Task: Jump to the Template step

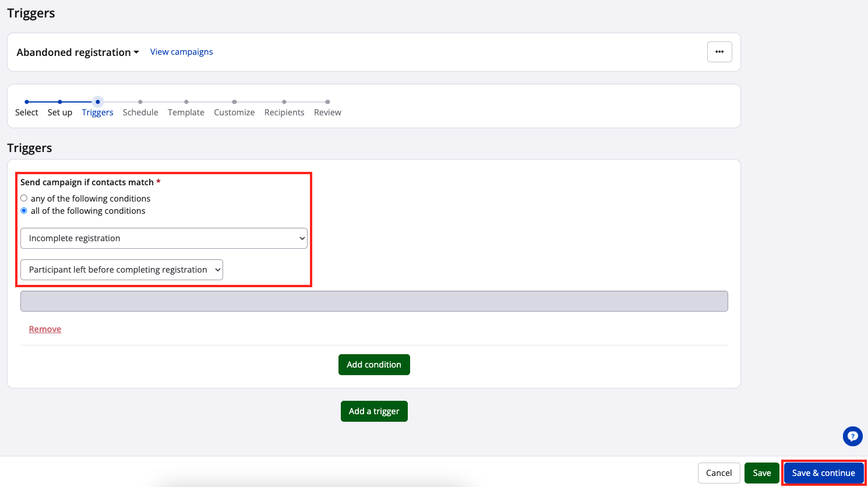Action: pos(186,112)
